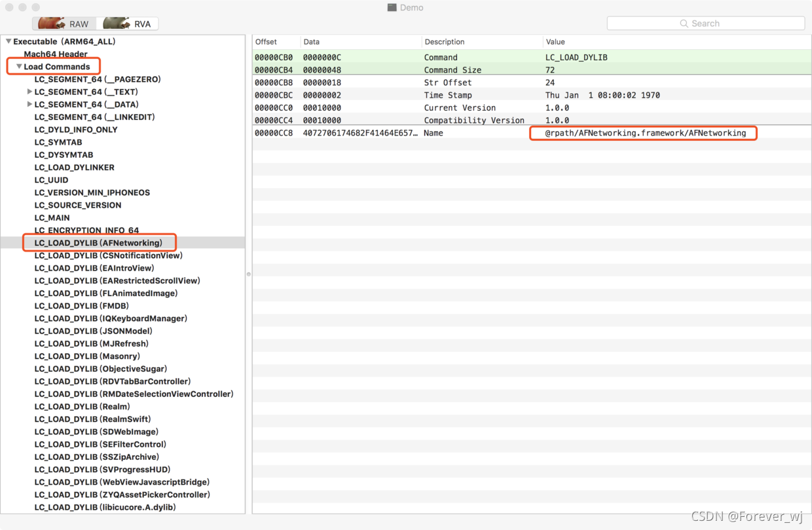The width and height of the screenshot is (812, 530).
Task: Select LC_LOAD_DYLIB (IQKeyboardManager)
Action: [x=111, y=318]
